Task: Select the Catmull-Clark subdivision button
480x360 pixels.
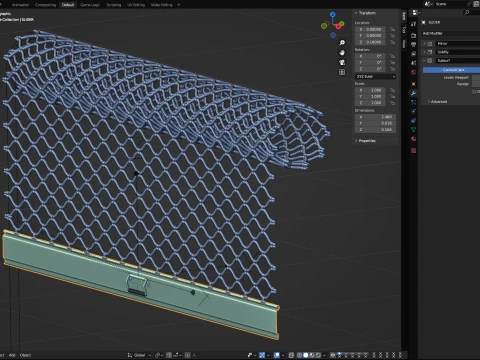Action: (x=452, y=70)
